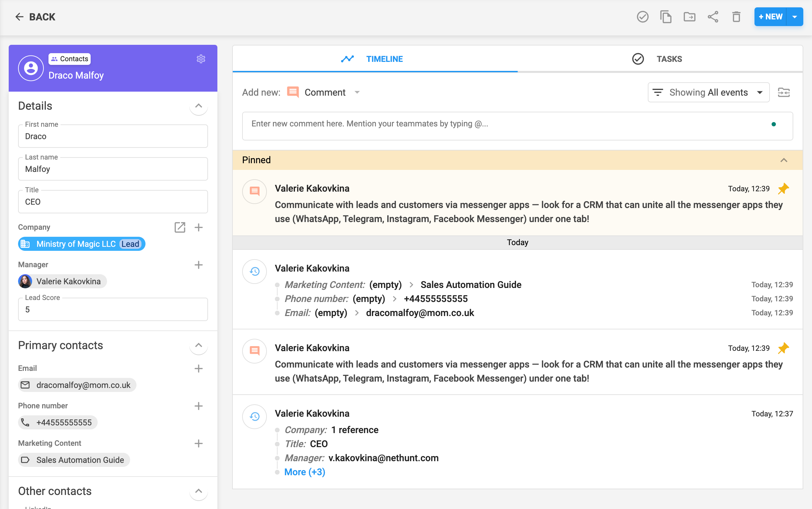Viewport: 812px width, 509px height.
Task: Click the + NEW button to create record
Action: click(772, 16)
